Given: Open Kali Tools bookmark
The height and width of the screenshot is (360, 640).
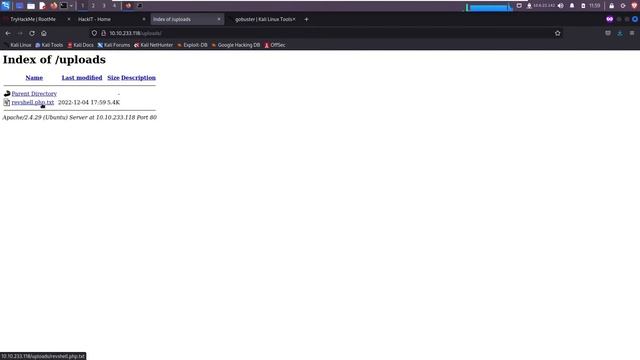Looking at the screenshot, I should click(49, 45).
